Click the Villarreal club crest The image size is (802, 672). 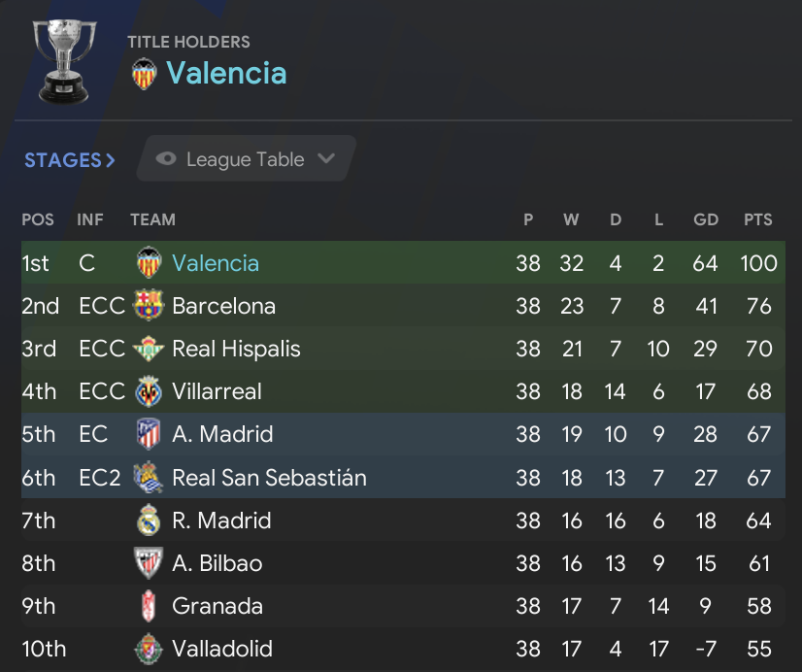pos(147,391)
